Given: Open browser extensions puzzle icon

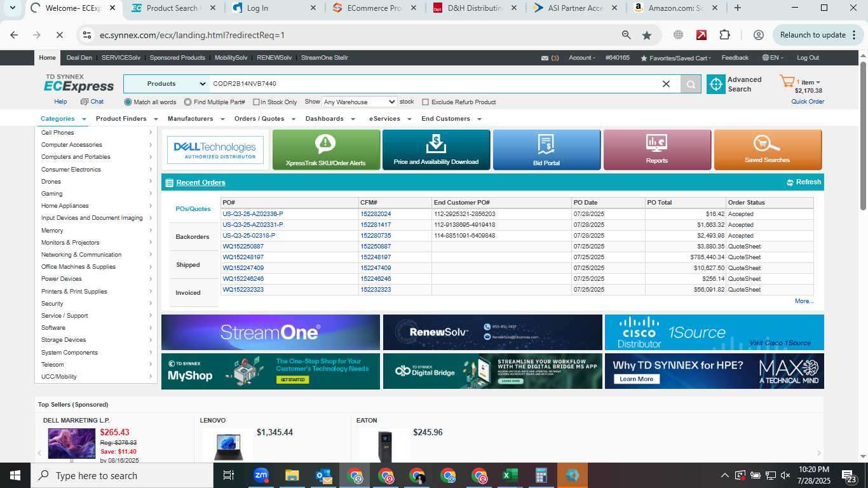Looking at the screenshot, I should click(724, 35).
